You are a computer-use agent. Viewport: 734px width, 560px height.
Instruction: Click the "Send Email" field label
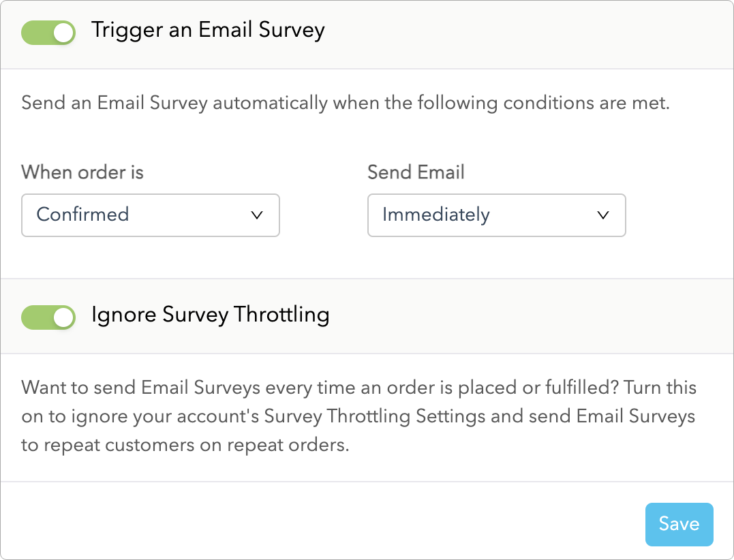coord(416,172)
